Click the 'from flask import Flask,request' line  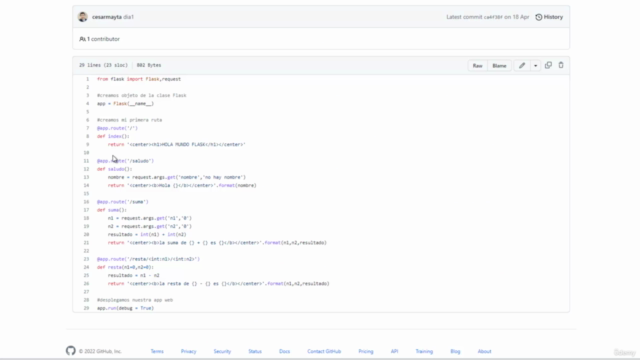coord(139,79)
